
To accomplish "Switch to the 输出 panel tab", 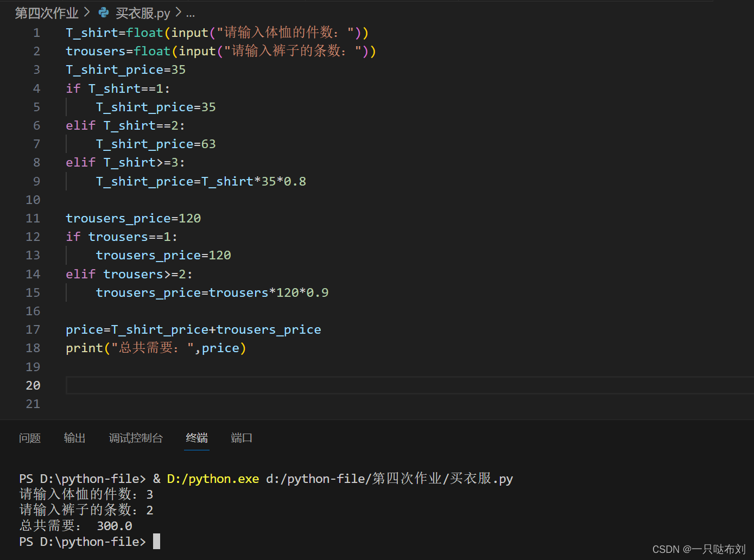I will point(74,438).
